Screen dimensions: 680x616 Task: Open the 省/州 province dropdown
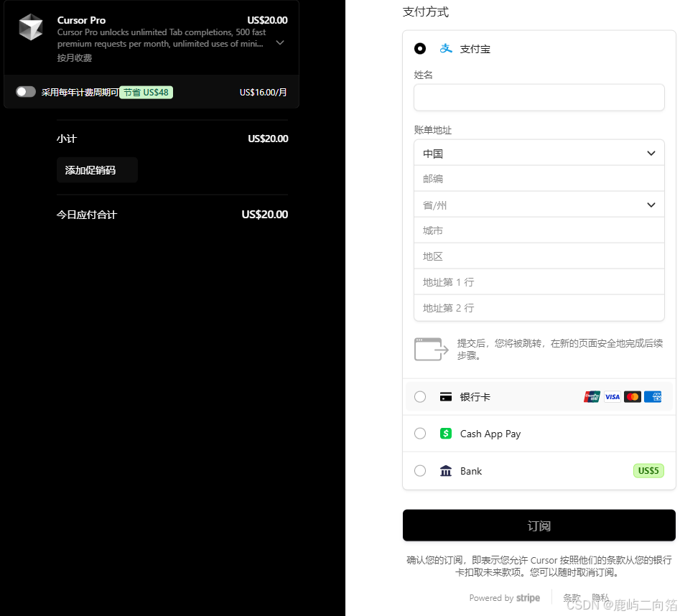(539, 205)
